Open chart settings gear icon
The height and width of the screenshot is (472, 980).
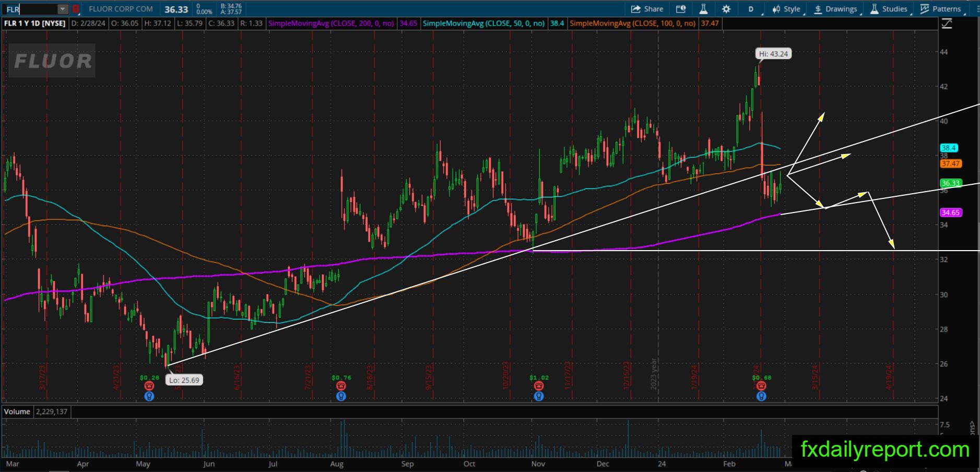coord(726,9)
